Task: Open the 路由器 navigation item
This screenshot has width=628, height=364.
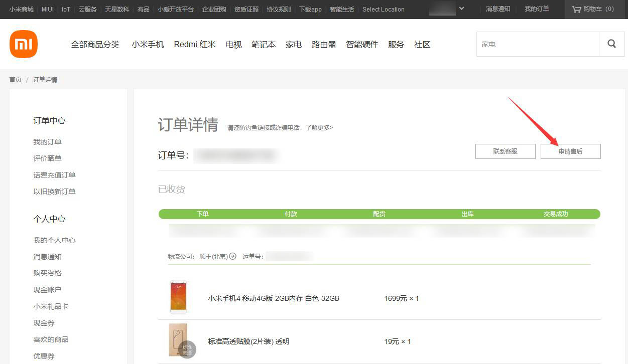Action: tap(324, 45)
